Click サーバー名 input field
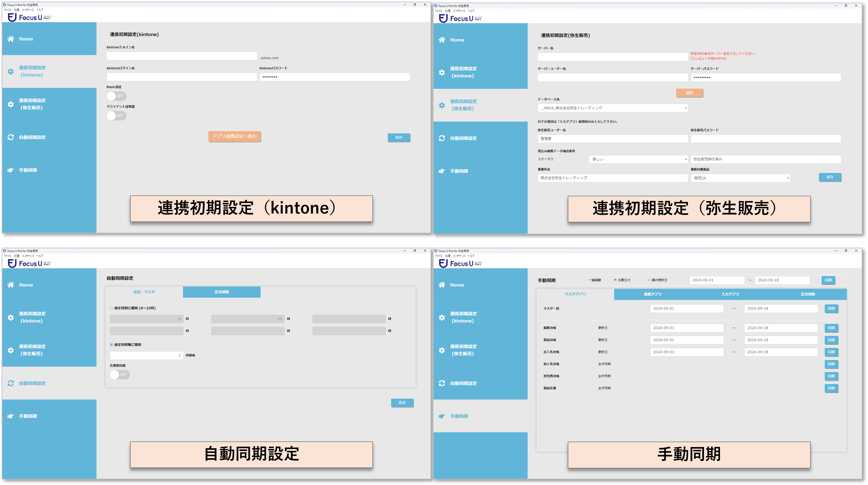 [x=613, y=57]
